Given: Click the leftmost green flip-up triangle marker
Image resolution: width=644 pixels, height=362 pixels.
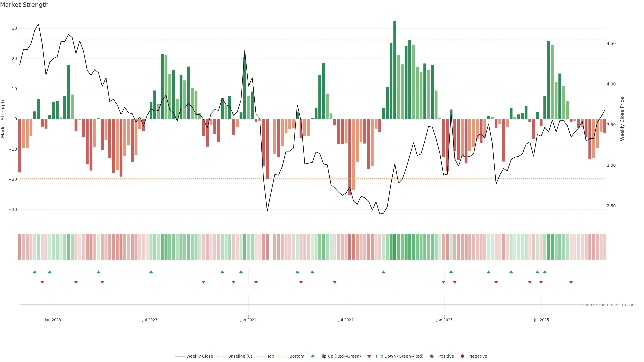Looking at the screenshot, I should pos(35,272).
